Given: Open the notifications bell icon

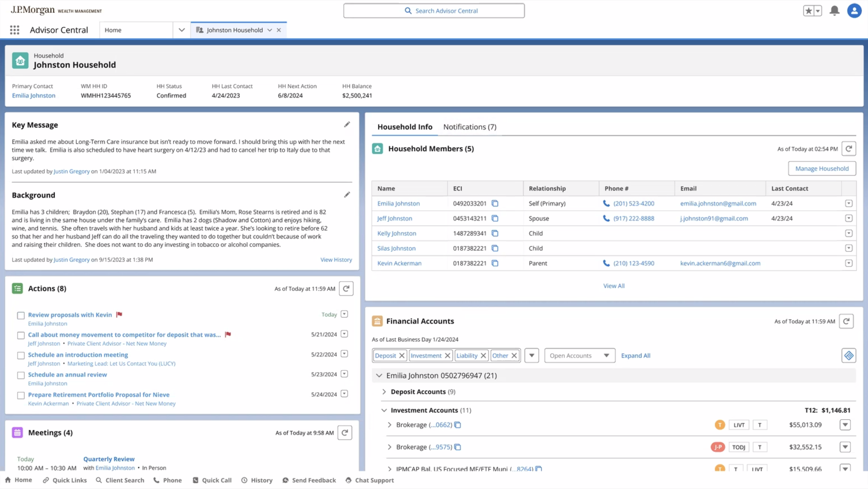Looking at the screenshot, I should point(834,11).
